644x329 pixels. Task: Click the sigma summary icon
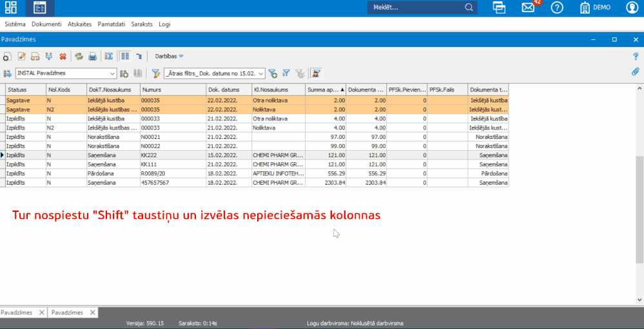(109, 57)
